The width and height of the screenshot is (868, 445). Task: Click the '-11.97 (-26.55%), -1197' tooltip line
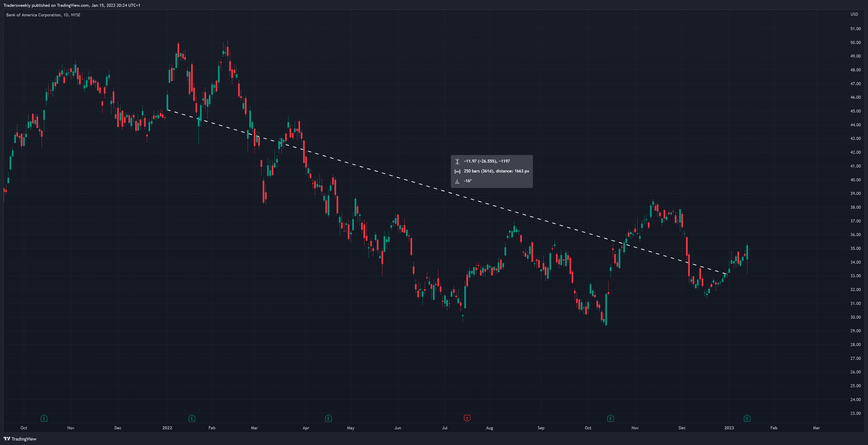tap(487, 161)
